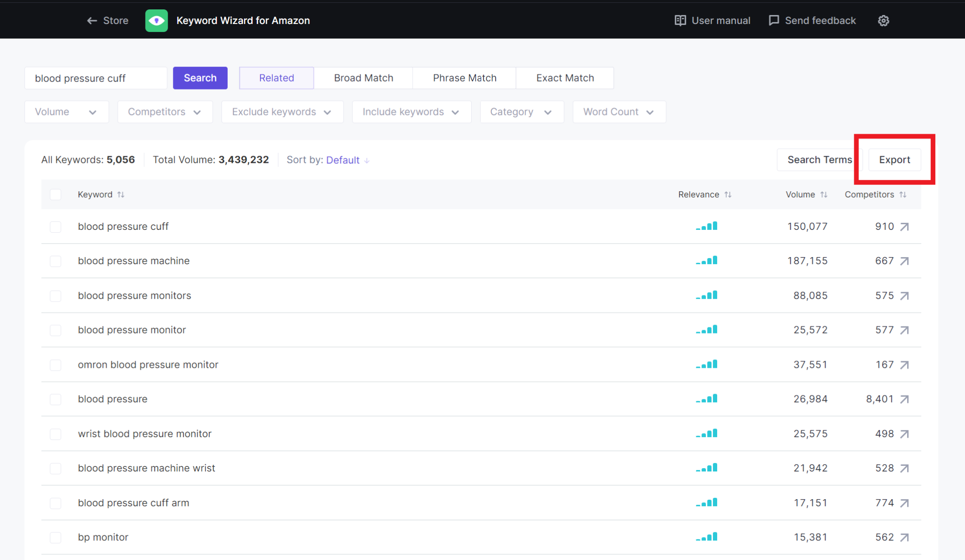Sort by Volume column arrows icon

click(x=824, y=195)
